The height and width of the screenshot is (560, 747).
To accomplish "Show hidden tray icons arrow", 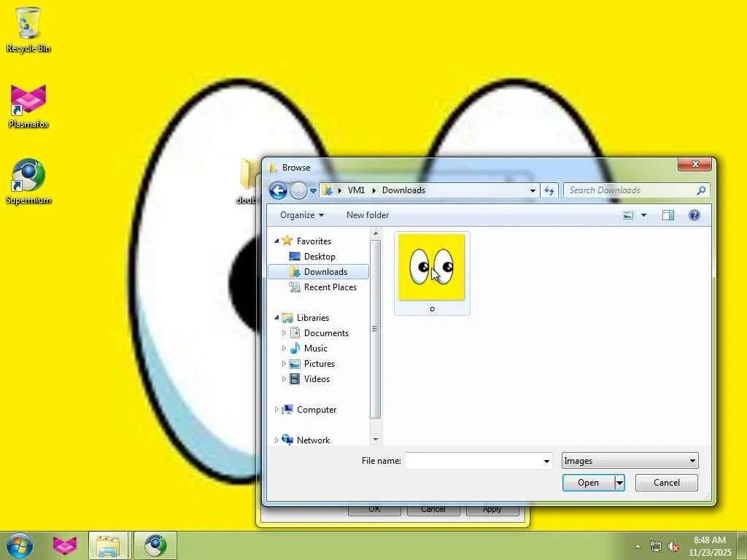I will [638, 547].
